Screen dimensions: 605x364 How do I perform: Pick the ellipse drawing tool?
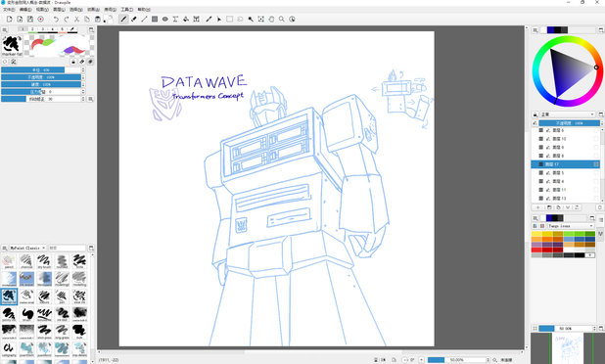click(165, 19)
